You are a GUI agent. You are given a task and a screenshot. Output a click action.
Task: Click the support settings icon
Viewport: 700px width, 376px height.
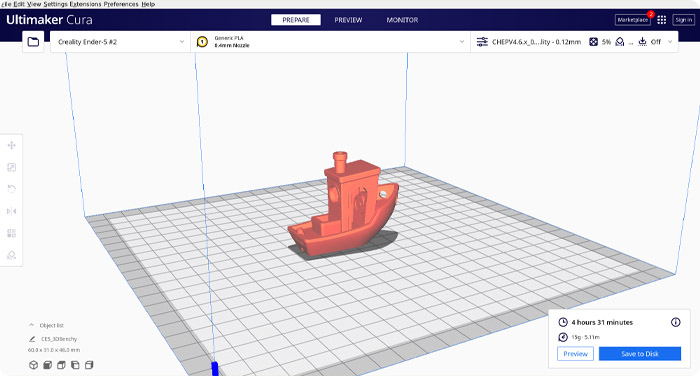click(x=620, y=42)
